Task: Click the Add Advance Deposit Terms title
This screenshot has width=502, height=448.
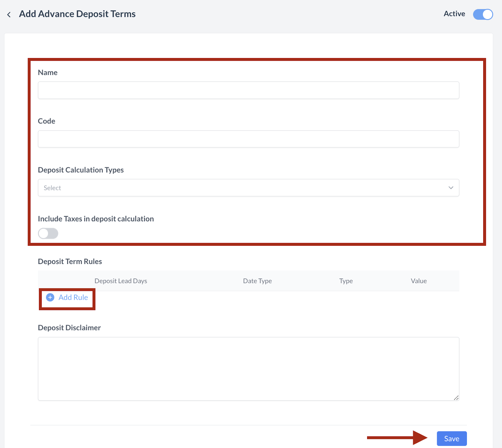Action: [x=77, y=14]
